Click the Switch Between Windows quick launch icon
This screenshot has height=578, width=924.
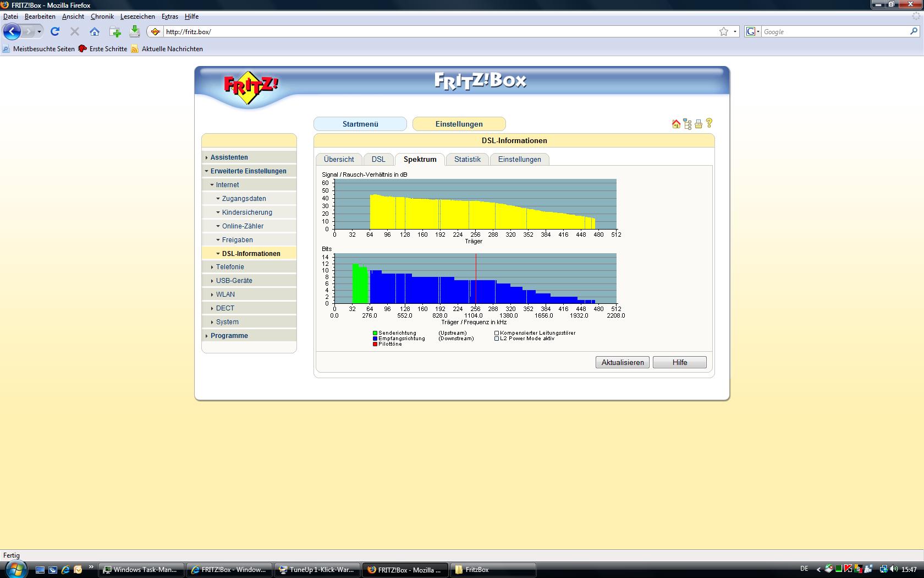tap(53, 570)
